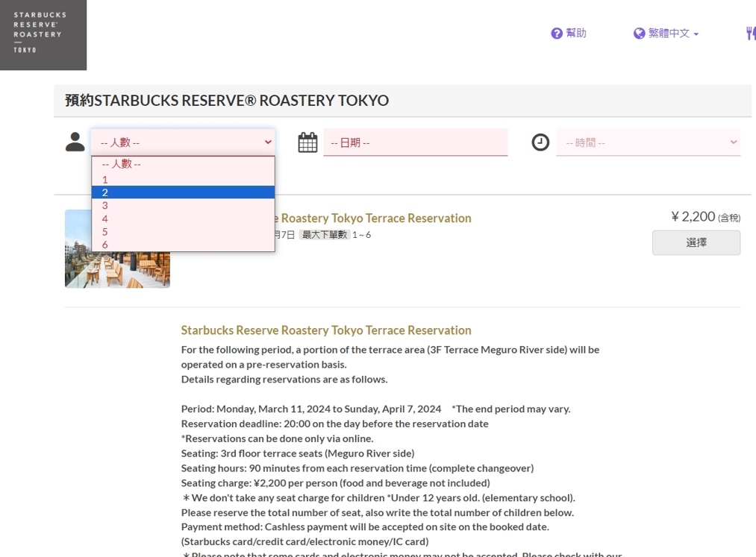The width and height of the screenshot is (756, 557).
Task: Click the description heading Starbucks Reserve Roastery Tokyo Terrace Reservation
Action: [326, 330]
